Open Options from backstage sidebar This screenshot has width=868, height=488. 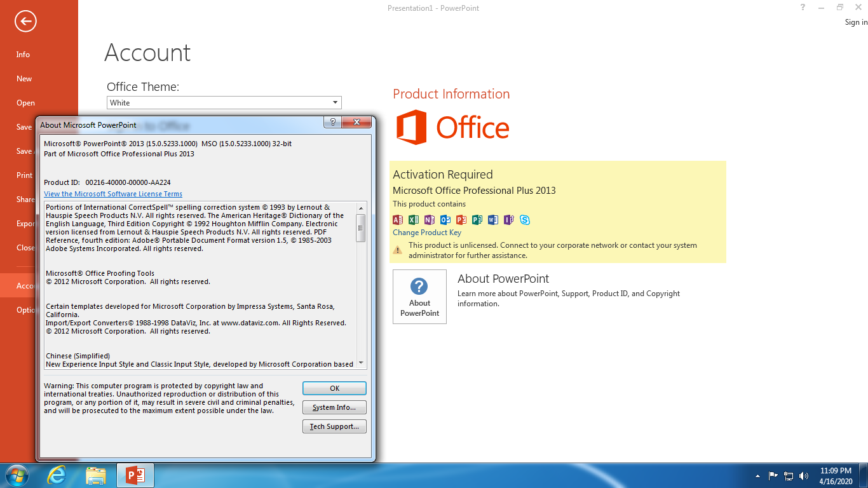point(25,310)
